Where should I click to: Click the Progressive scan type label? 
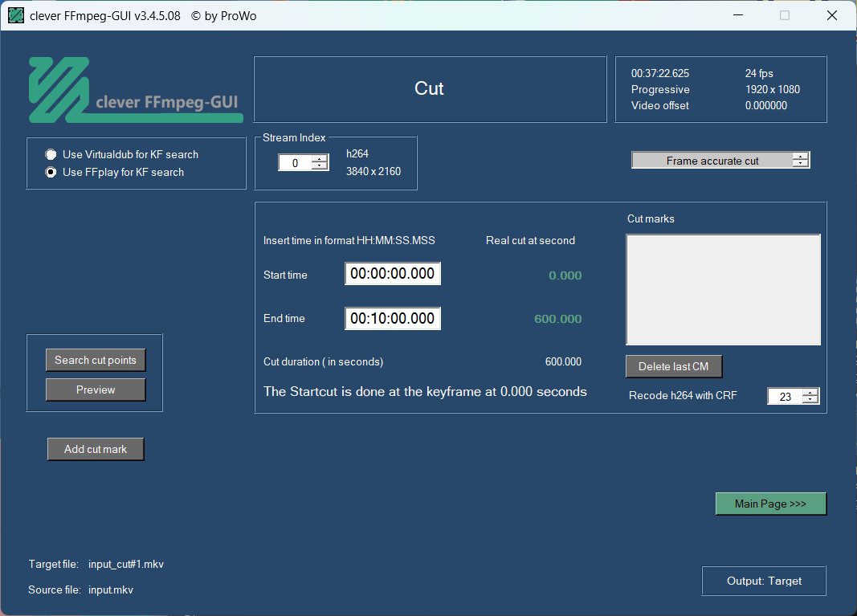[660, 89]
